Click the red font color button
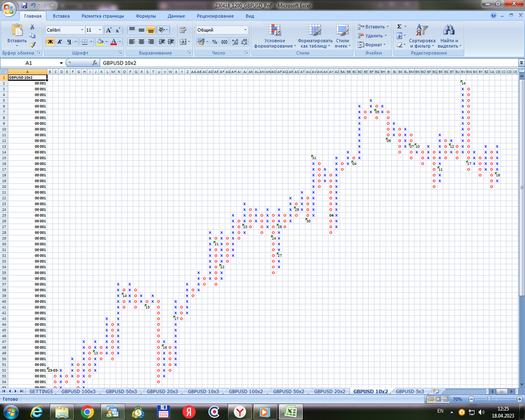This screenshot has width=525, height=420. tap(114, 42)
